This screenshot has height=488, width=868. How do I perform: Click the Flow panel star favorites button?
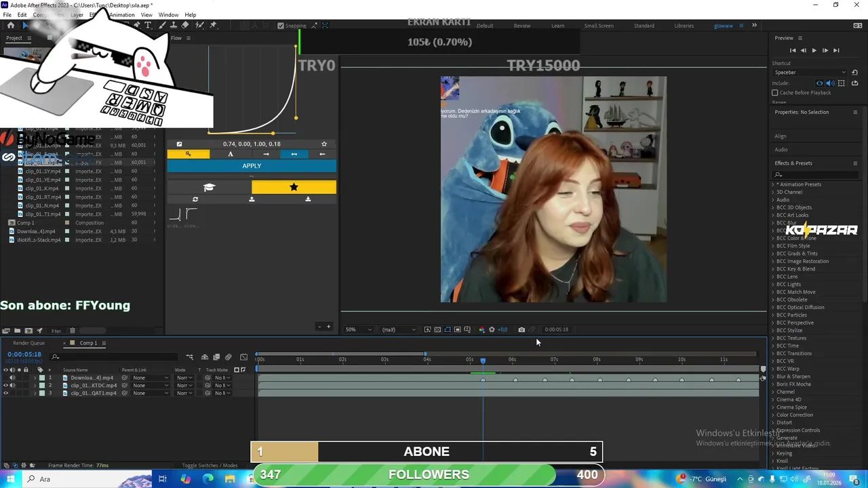(x=294, y=187)
